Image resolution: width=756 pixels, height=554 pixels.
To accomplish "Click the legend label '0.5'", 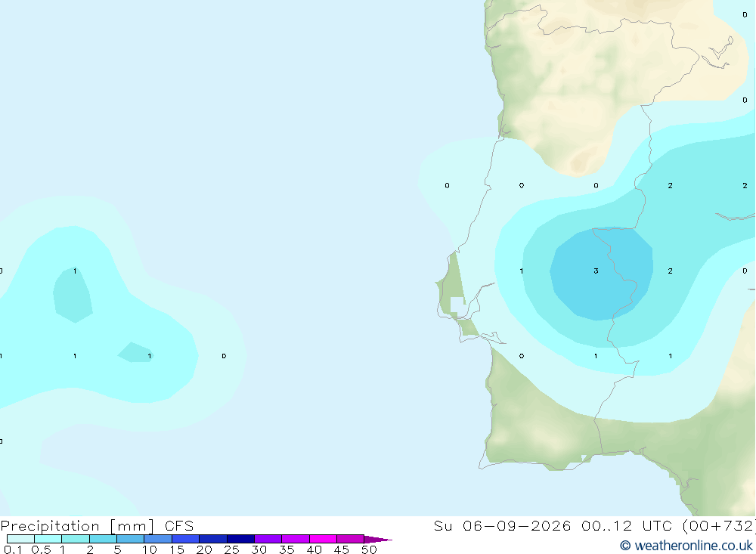I will (41, 549).
